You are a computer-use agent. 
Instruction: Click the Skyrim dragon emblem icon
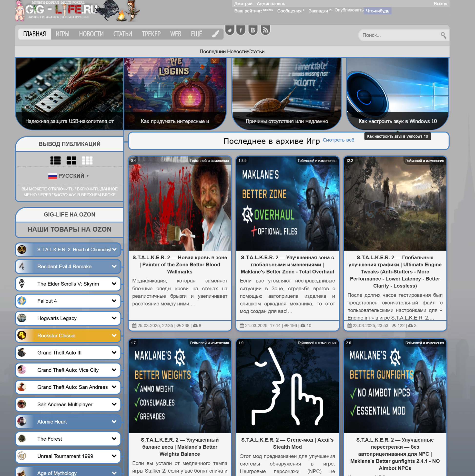(22, 284)
